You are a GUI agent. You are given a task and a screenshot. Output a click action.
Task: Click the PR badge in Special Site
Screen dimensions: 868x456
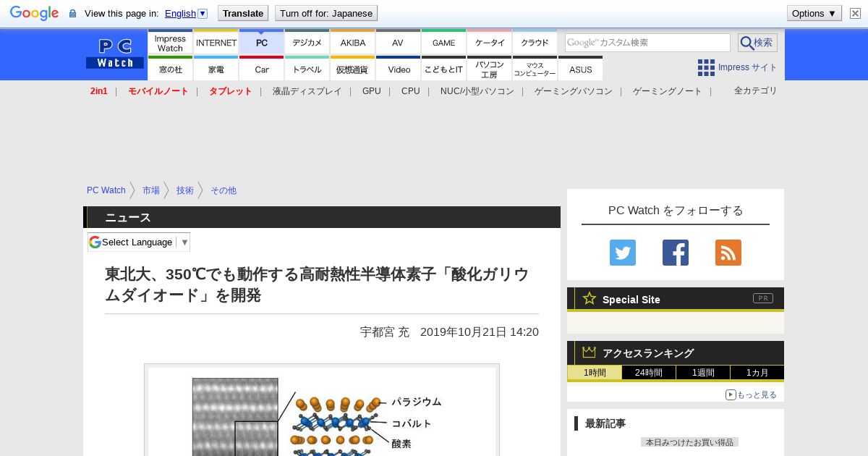coord(763,298)
